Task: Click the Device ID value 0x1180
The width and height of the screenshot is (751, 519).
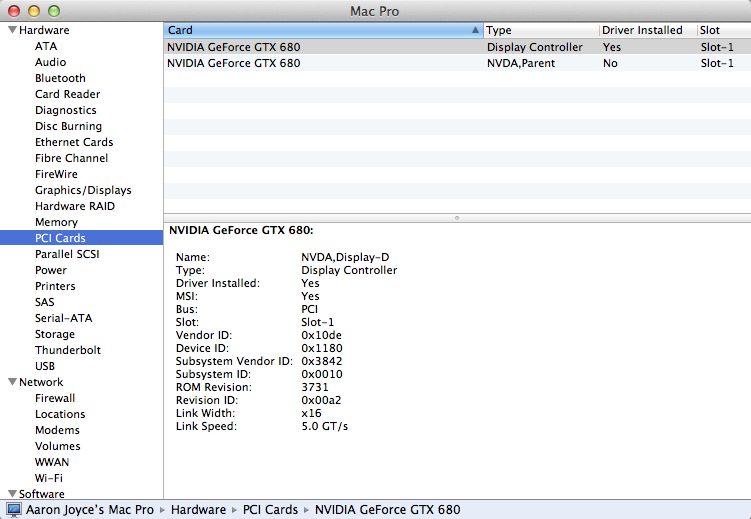Action: coord(322,348)
